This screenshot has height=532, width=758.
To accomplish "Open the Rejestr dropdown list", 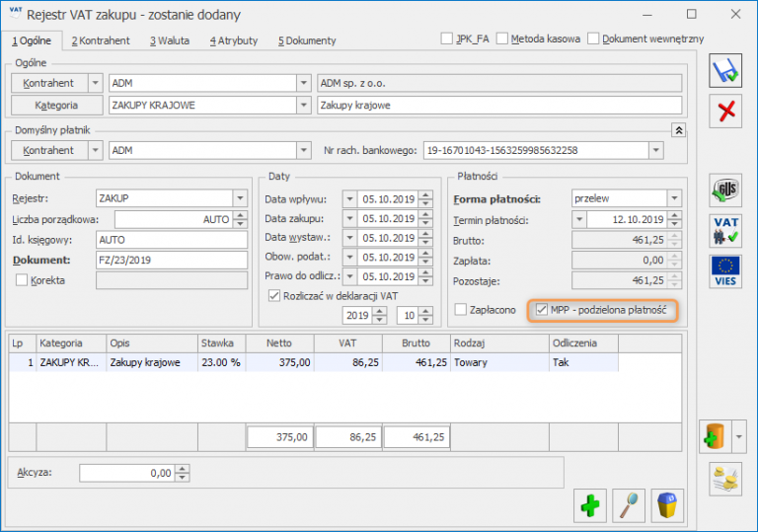I will (x=239, y=198).
